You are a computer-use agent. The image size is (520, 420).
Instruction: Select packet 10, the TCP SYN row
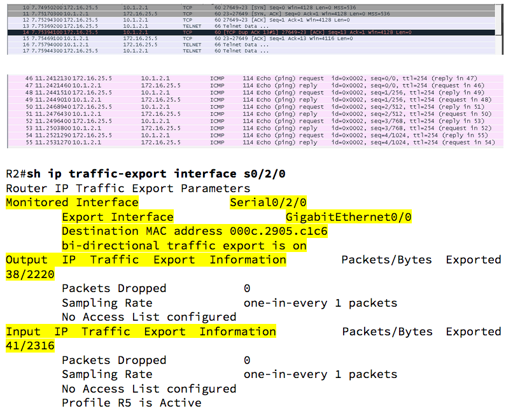(x=251, y=7)
